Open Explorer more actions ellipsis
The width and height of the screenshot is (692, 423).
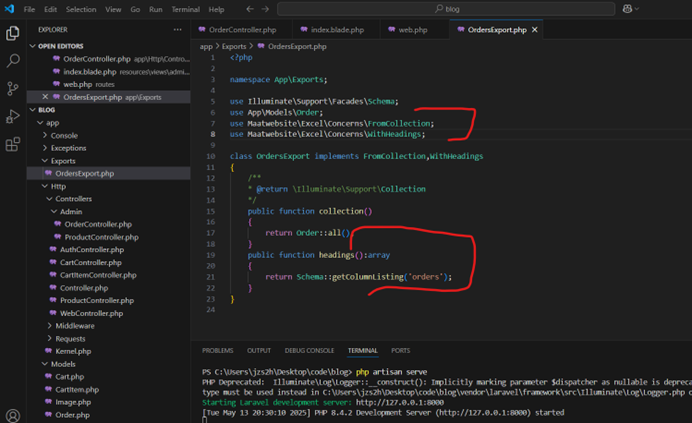(x=177, y=30)
